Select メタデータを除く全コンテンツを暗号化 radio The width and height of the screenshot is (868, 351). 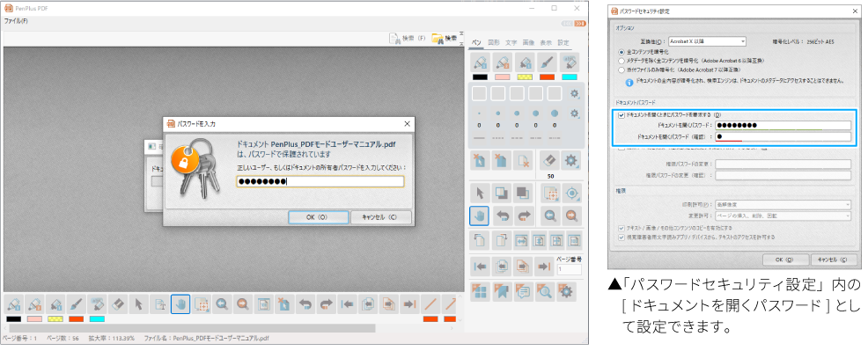click(622, 61)
